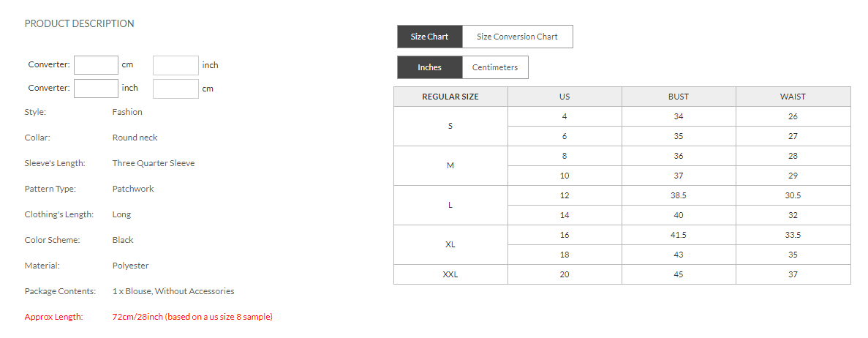This screenshot has height=338, width=868.
Task: Click the inch output in first converter
Action: click(176, 65)
